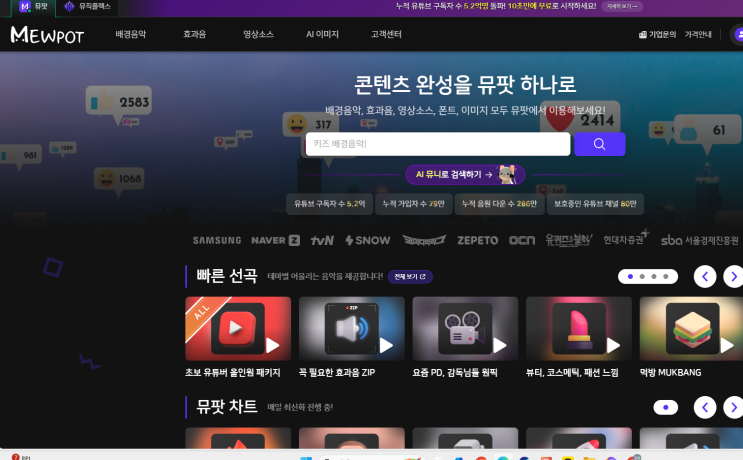Open the 기업문의 link
Screen dimensions: 743x460
coord(657,35)
